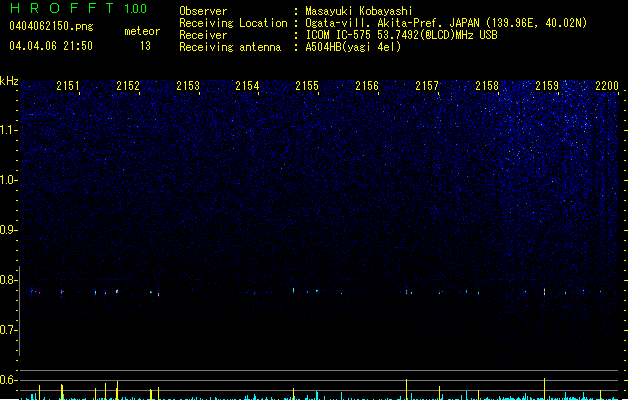Click the 0.9 kHz frequency label
629x400 pixels.
(x=8, y=230)
